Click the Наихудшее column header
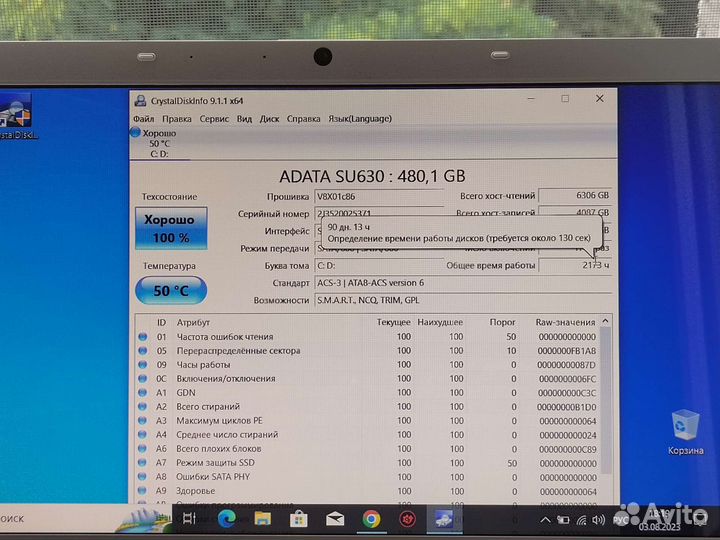Image resolution: width=720 pixels, height=540 pixels. (x=440, y=322)
